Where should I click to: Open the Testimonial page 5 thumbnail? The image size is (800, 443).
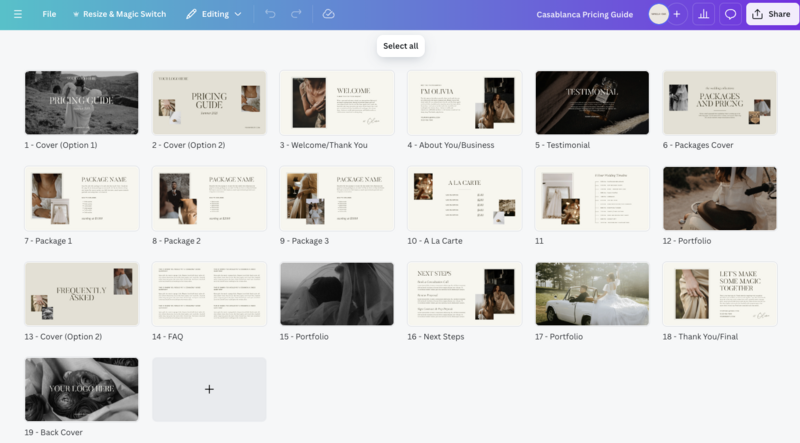pyautogui.click(x=592, y=102)
